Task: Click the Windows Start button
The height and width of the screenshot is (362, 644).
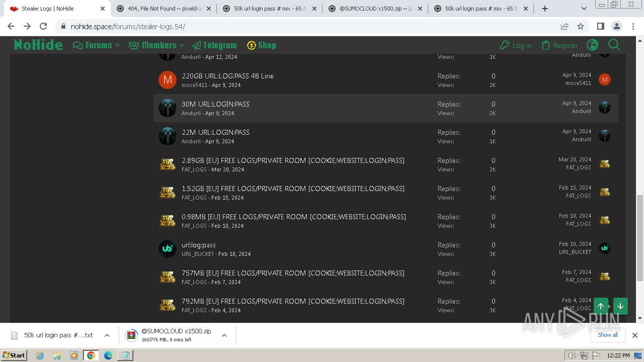Action: pyautogui.click(x=14, y=355)
